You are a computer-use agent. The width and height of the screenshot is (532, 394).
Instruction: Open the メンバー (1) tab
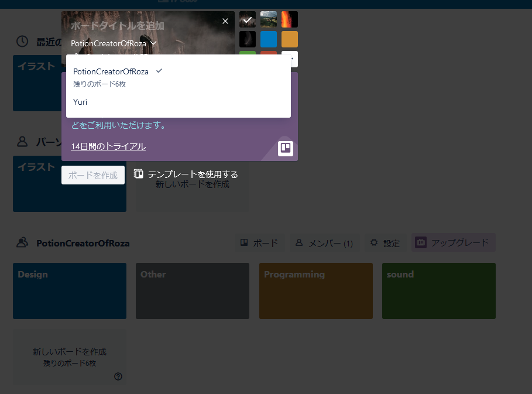pos(324,242)
